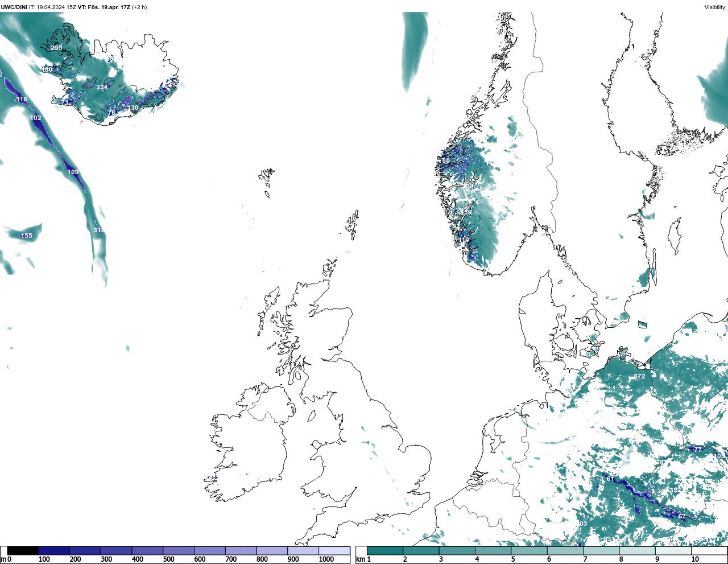This screenshot has width=728, height=564.
Task: Click the '61' value over central Europe
Action: (610, 479)
